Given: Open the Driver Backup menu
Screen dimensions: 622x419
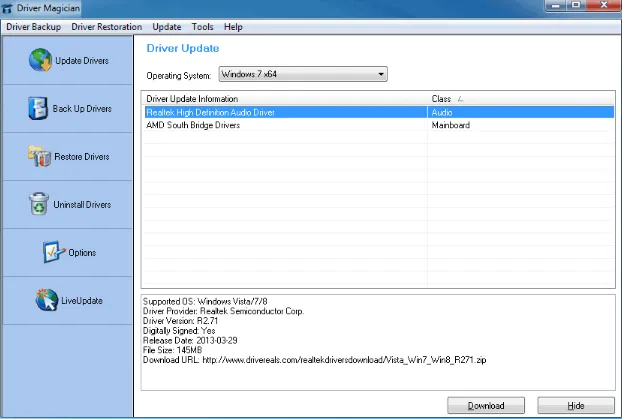Looking at the screenshot, I should click(34, 27).
